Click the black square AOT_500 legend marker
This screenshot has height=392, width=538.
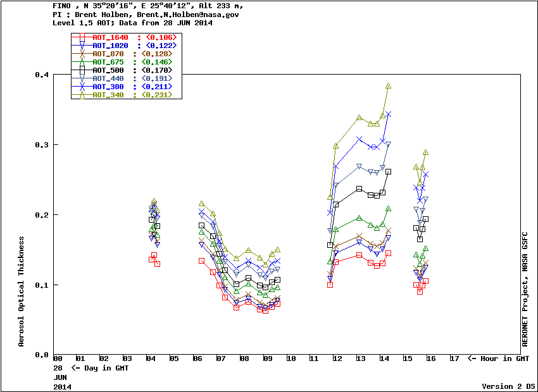point(81,70)
